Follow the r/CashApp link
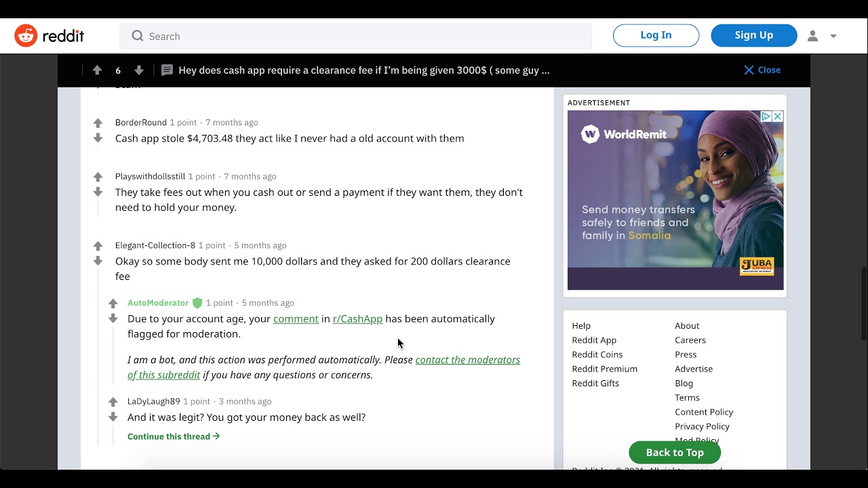 [357, 319]
